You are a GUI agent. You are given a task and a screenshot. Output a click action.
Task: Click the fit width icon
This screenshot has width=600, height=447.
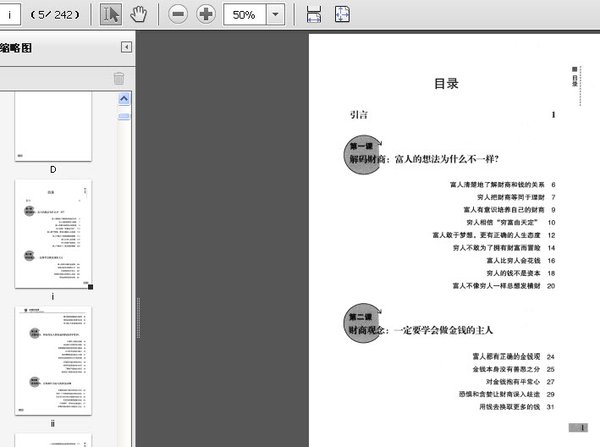coord(314,15)
